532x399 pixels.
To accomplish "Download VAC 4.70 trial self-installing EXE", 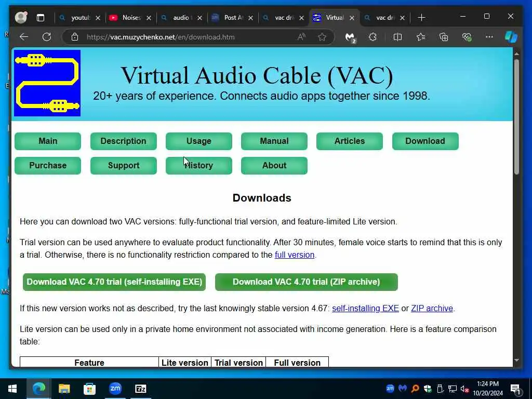I will coord(114,282).
